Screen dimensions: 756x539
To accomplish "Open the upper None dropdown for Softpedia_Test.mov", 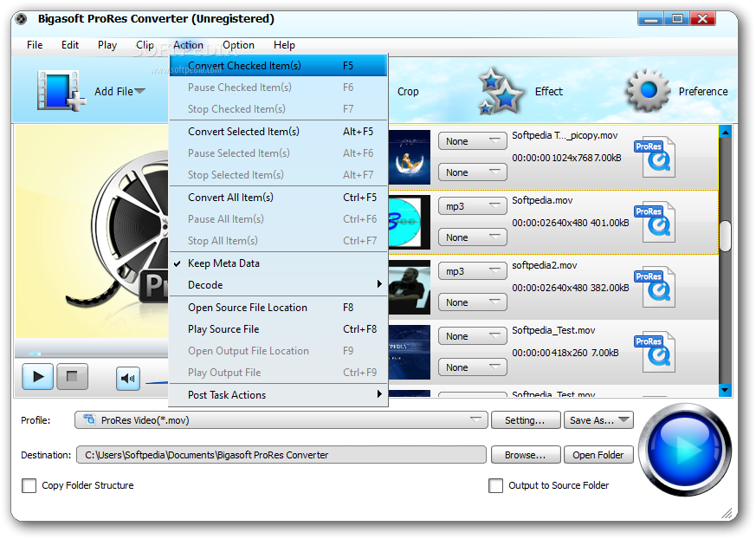I will pos(473,336).
